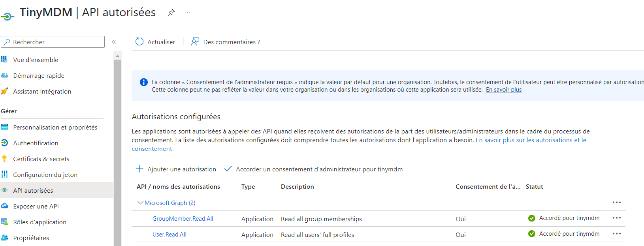Click the Authentification icon

coord(4,143)
